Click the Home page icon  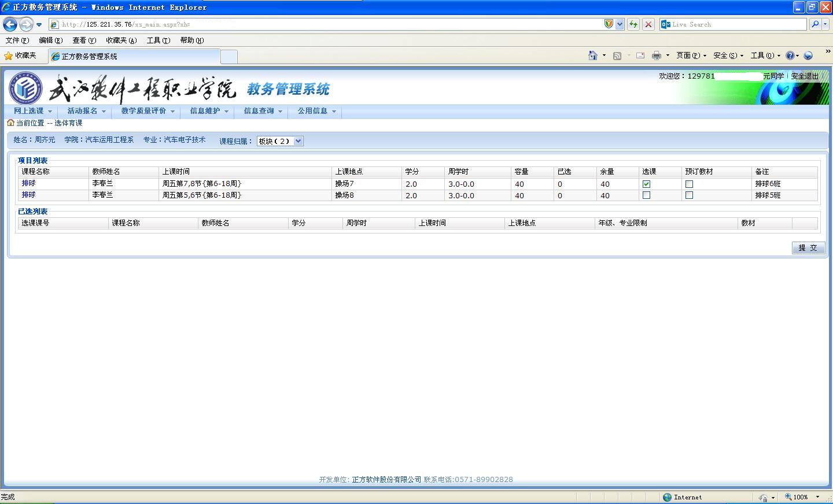coord(592,55)
